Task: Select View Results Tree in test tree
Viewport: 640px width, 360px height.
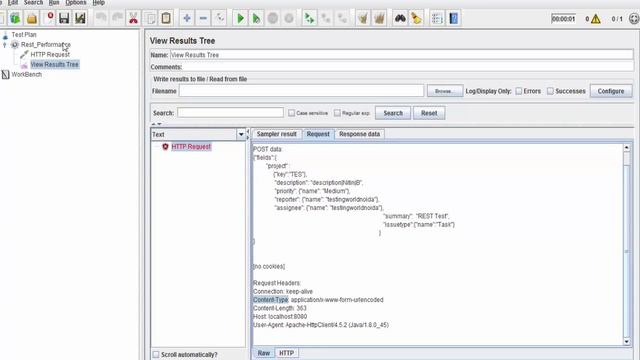Action: pos(54,64)
